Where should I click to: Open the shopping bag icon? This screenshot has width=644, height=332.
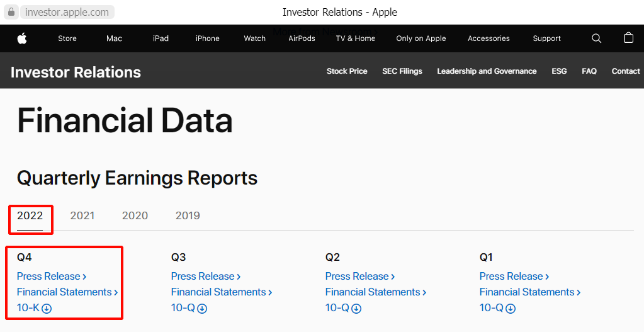628,38
